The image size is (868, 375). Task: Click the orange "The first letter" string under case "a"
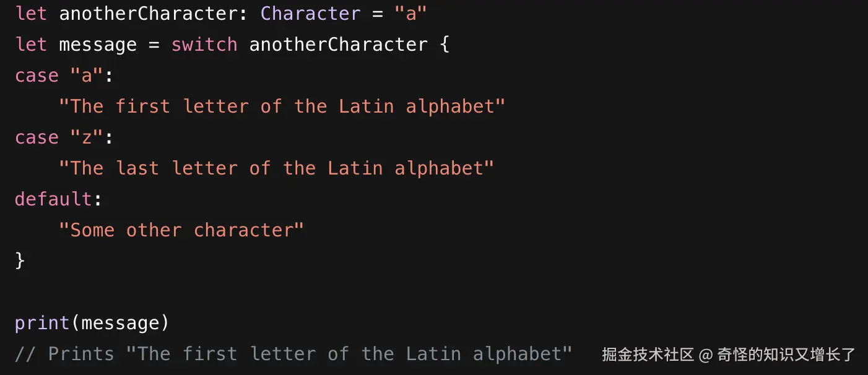[282, 106]
